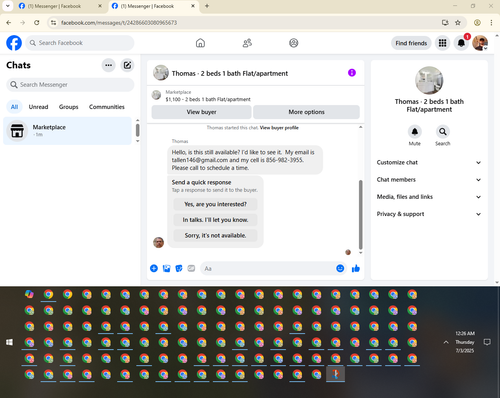Reload the page in browser toolbar
Viewport: 500px width, 398px height.
pyautogui.click(x=37, y=23)
